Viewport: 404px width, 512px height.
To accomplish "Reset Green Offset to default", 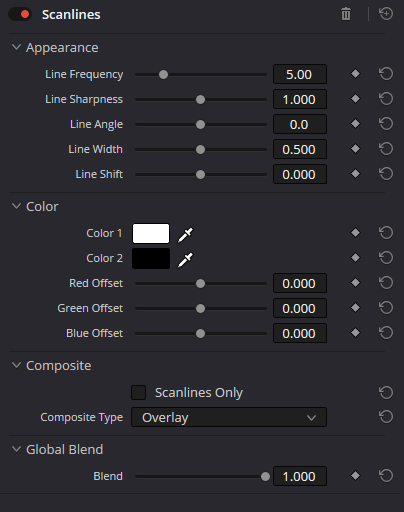I will coord(386,308).
